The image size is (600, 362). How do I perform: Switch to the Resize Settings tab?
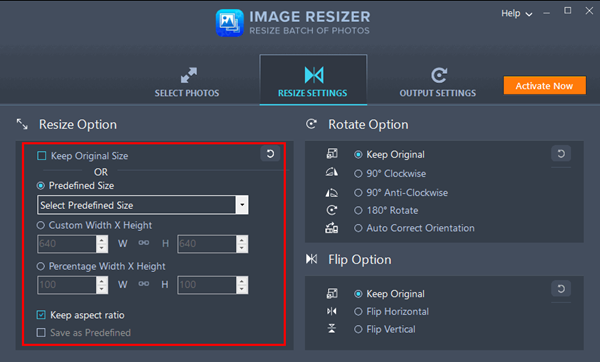pos(313,80)
